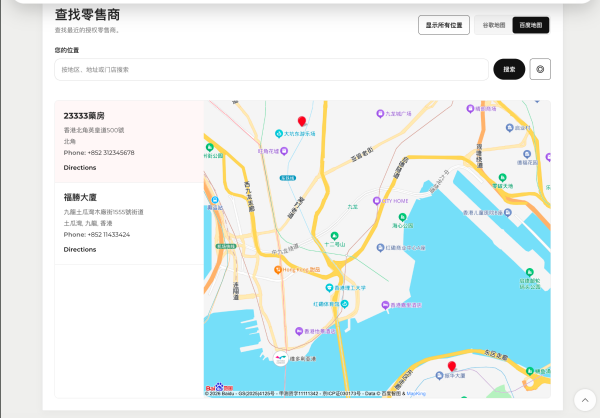Click the 西九龙走廊 road label
The height and width of the screenshot is (418, 600).
pyautogui.click(x=249, y=196)
